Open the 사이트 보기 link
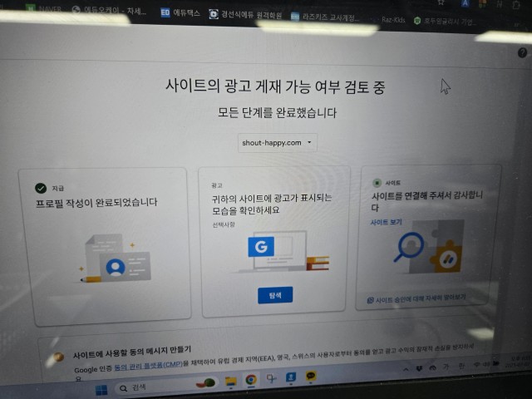 [x=387, y=223]
